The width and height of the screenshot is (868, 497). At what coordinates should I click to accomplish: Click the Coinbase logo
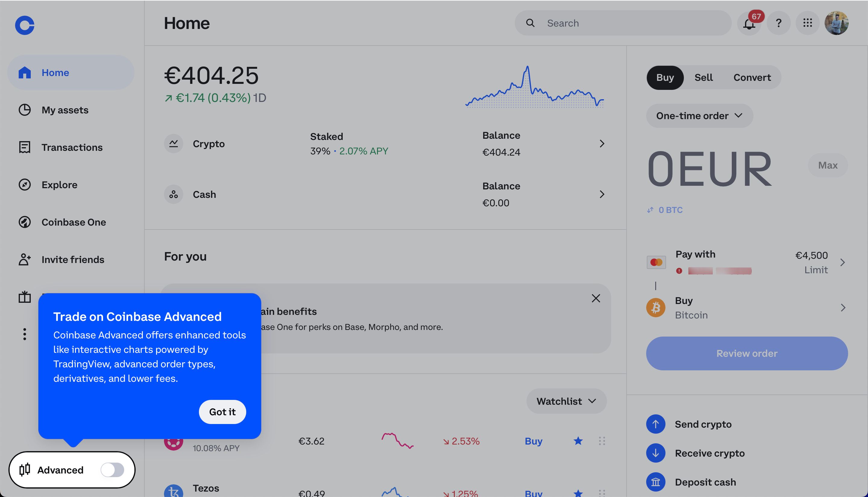24,25
